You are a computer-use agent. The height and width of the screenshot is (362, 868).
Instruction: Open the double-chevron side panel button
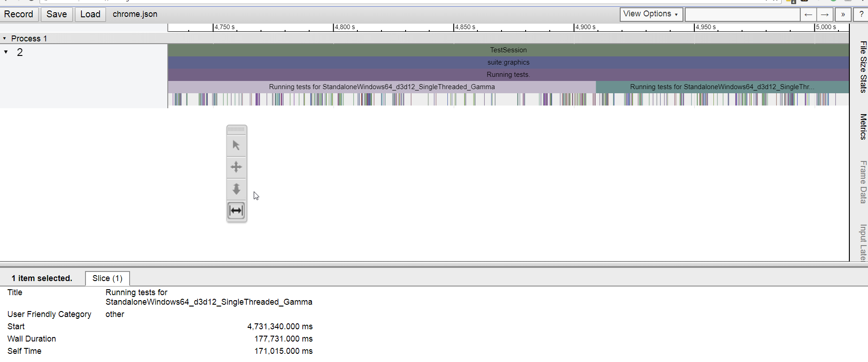tap(843, 15)
